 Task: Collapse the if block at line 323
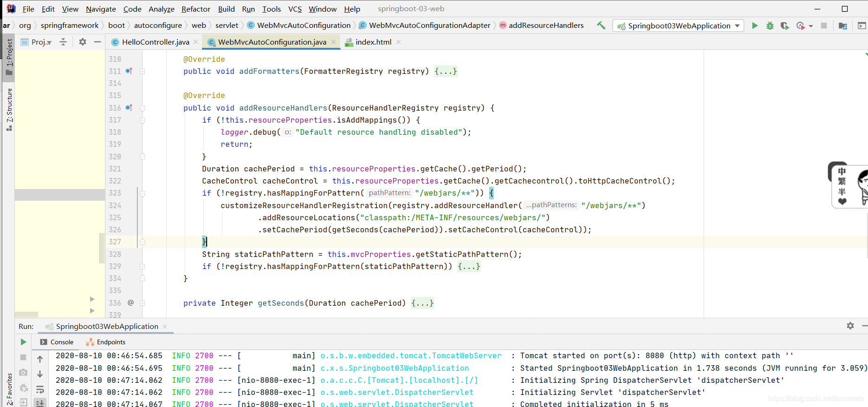(x=143, y=193)
